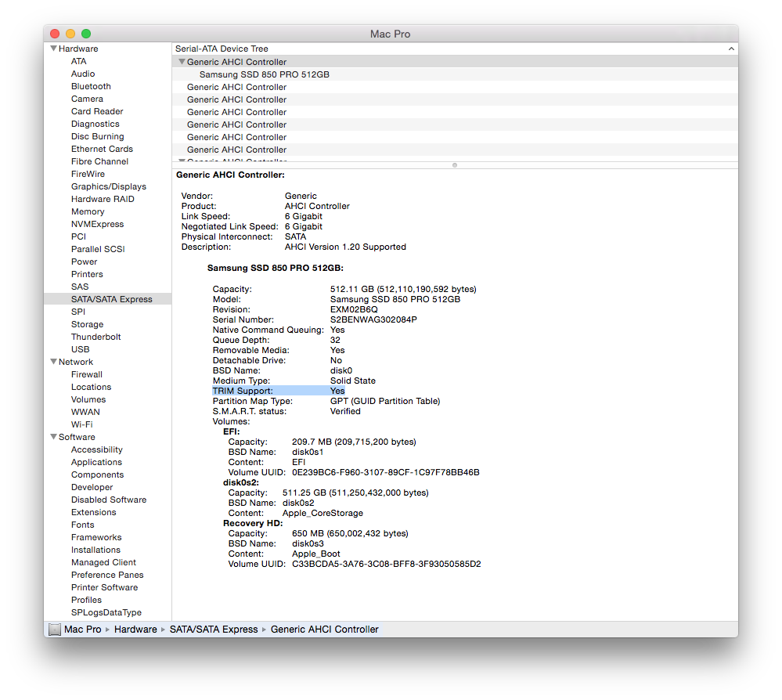
Task: Open the Camera hardware entry
Action: (87, 99)
